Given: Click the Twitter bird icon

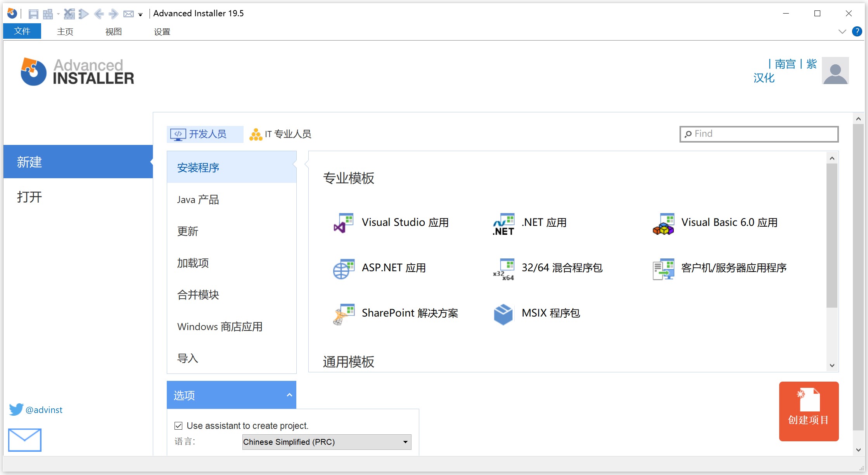Looking at the screenshot, I should [16, 410].
